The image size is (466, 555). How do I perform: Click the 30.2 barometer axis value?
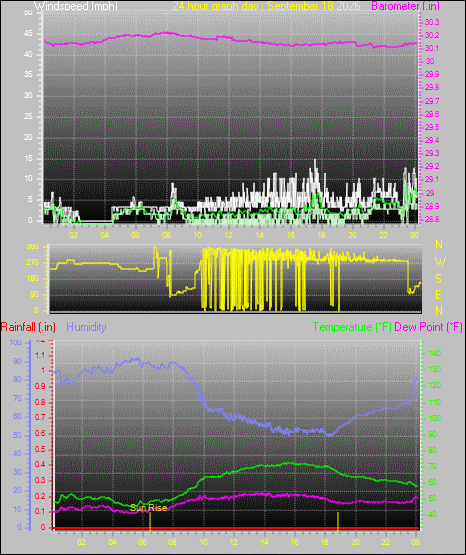coord(432,35)
